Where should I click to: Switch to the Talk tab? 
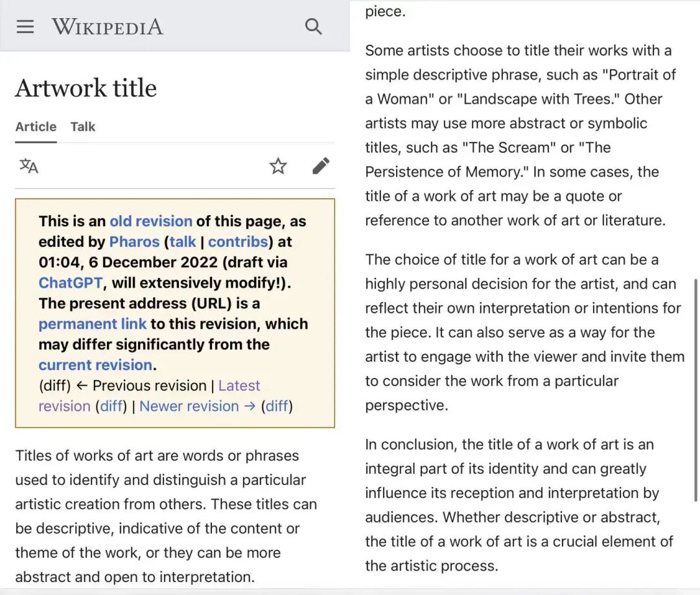coord(83,127)
